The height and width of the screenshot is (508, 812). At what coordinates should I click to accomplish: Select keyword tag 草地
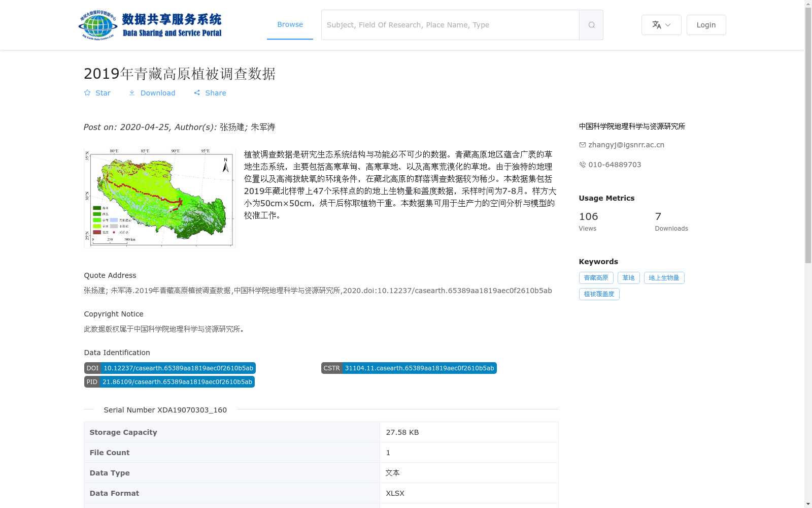click(x=628, y=278)
